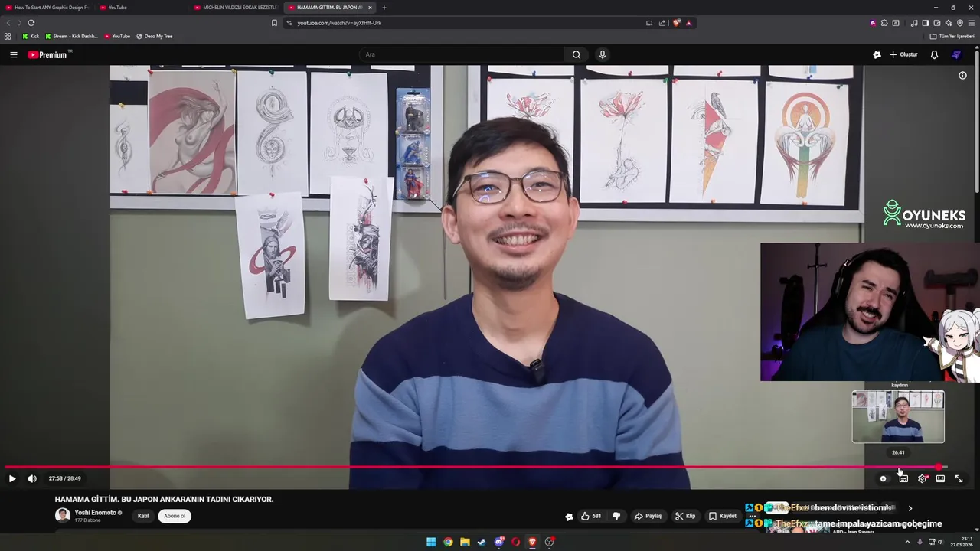Click the YouTube search magnifier button
The image size is (980, 551).
coord(577,54)
